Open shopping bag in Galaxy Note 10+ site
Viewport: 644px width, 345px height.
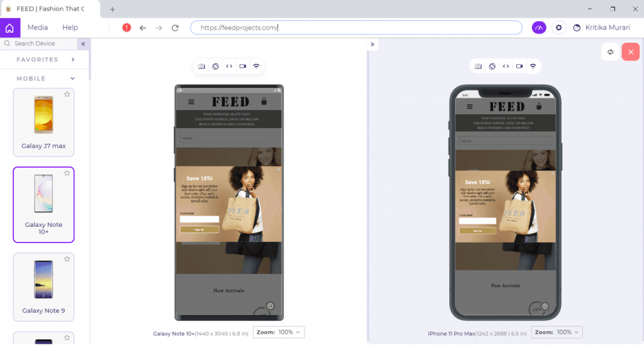[264, 101]
